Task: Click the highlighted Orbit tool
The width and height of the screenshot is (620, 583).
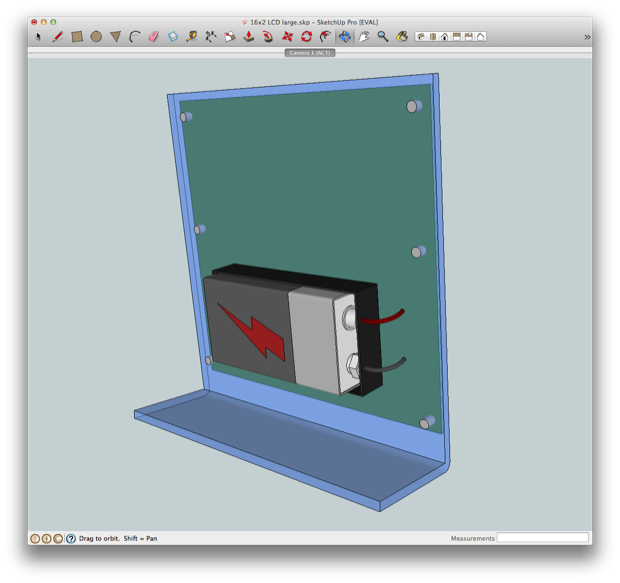Action: pos(344,37)
